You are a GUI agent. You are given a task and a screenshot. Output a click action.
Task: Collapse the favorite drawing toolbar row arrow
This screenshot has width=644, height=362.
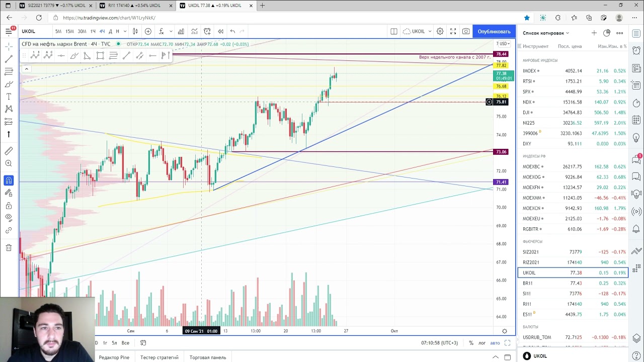[27, 68]
